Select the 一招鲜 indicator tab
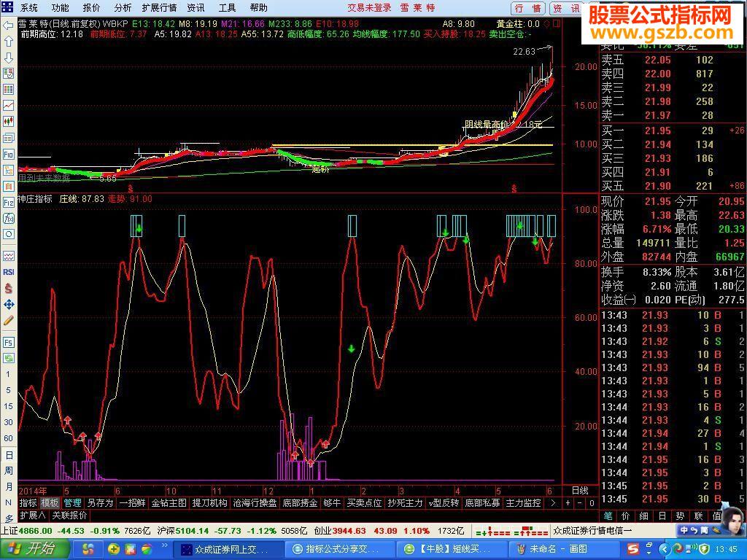The width and height of the screenshot is (747, 560). (x=132, y=503)
